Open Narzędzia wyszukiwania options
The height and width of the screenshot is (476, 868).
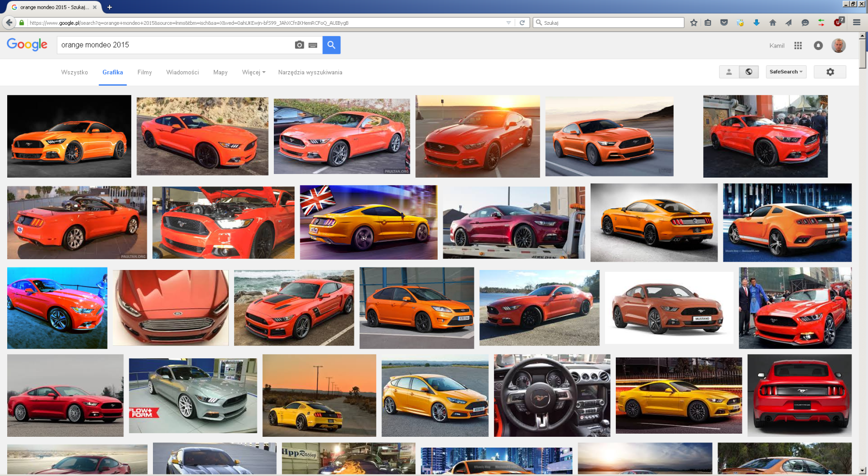click(x=310, y=72)
